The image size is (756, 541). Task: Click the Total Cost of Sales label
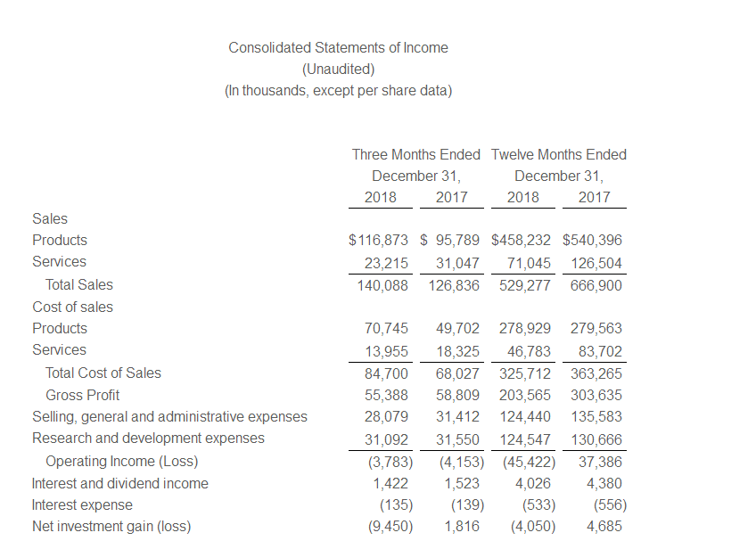pyautogui.click(x=103, y=373)
